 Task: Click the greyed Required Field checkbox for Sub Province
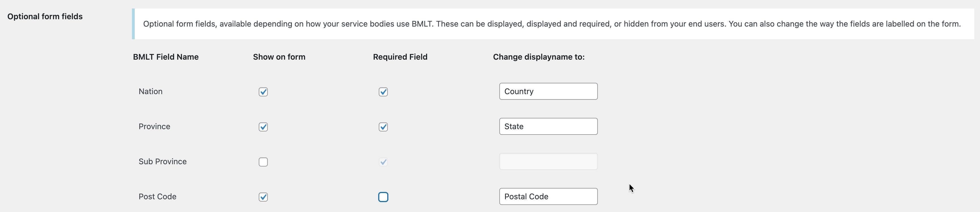383,161
